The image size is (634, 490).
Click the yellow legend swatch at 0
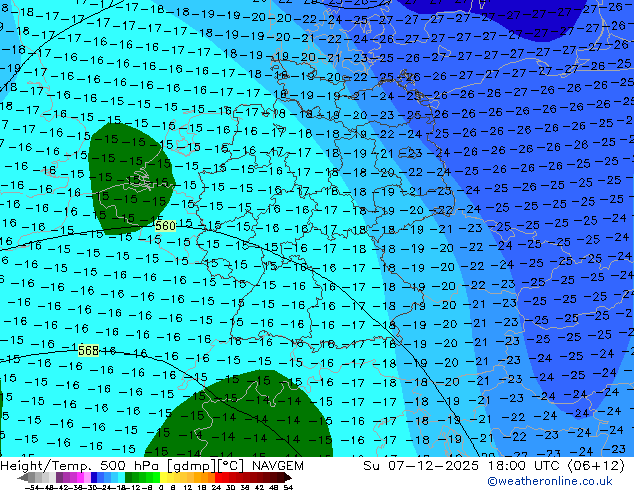(163, 477)
